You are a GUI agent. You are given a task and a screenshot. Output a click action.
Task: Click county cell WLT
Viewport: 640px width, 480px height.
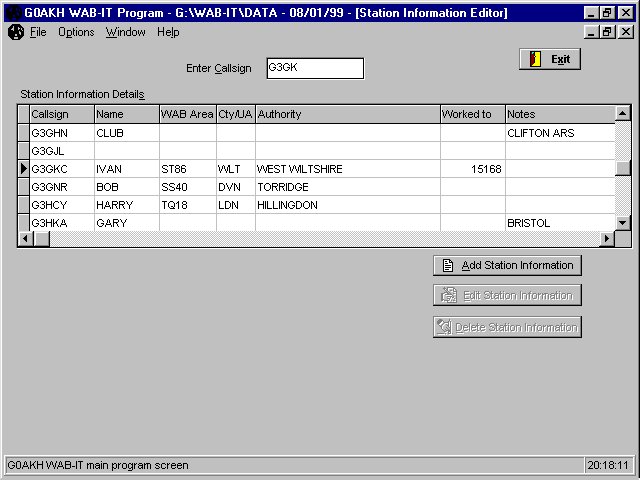coord(236,169)
